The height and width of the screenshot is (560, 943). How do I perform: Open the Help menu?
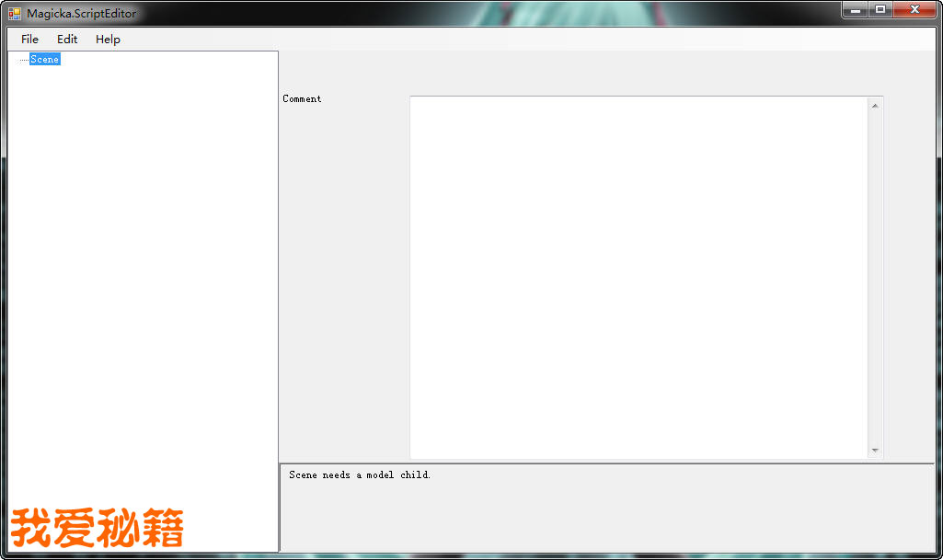click(108, 40)
